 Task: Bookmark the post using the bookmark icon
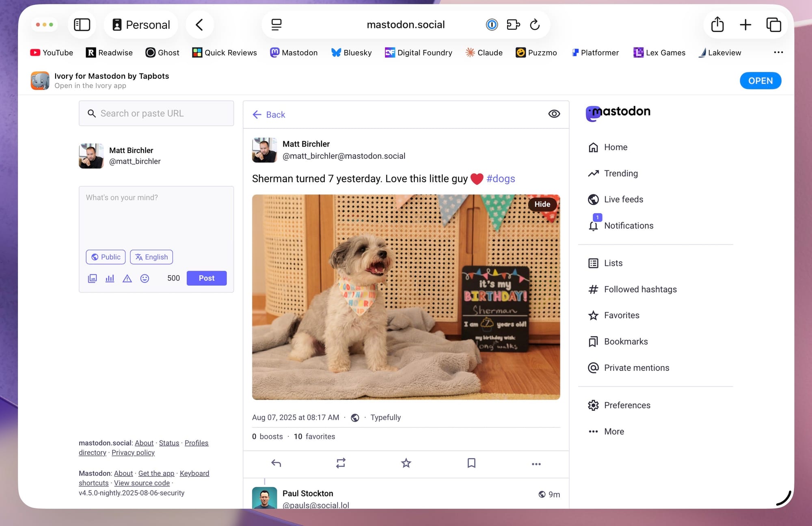pyautogui.click(x=471, y=463)
